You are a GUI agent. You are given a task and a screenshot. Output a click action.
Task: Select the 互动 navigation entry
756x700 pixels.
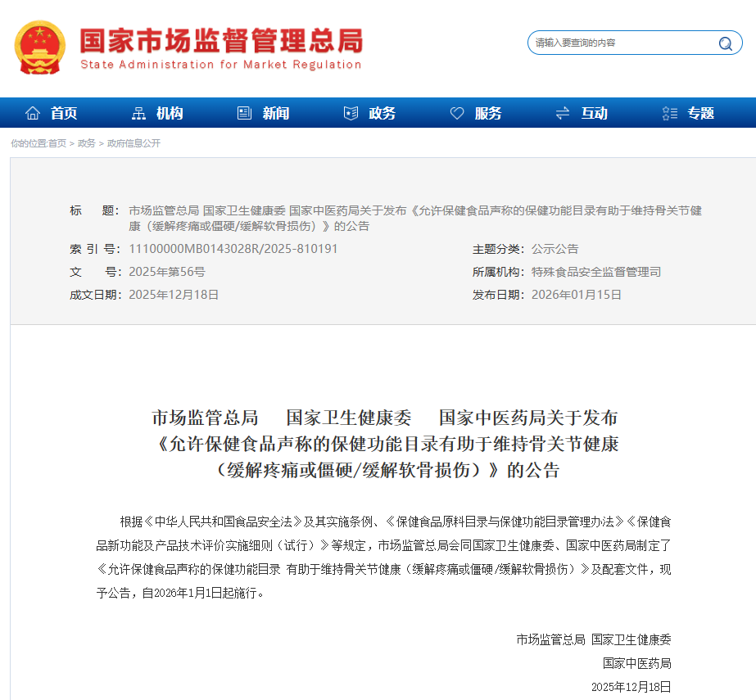593,113
